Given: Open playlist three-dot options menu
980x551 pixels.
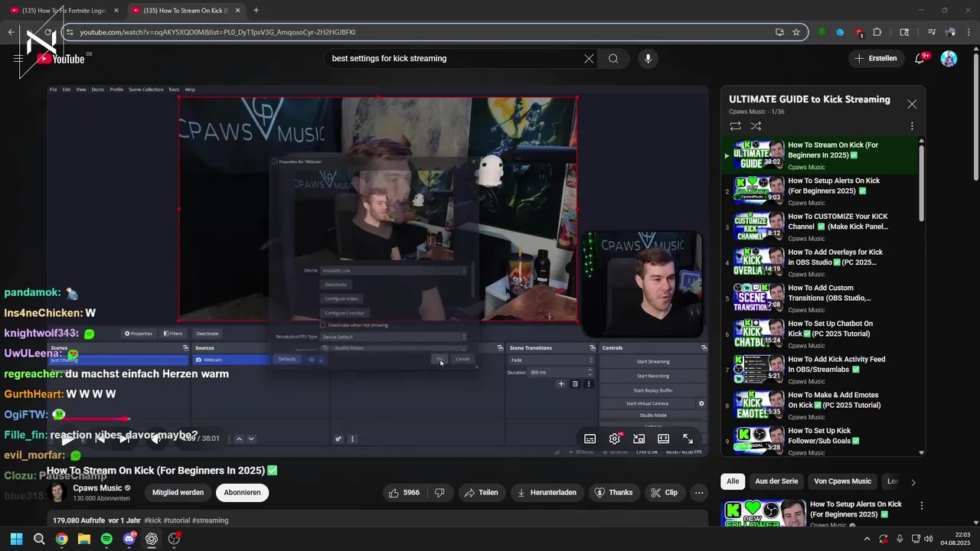Looking at the screenshot, I should click(x=912, y=126).
